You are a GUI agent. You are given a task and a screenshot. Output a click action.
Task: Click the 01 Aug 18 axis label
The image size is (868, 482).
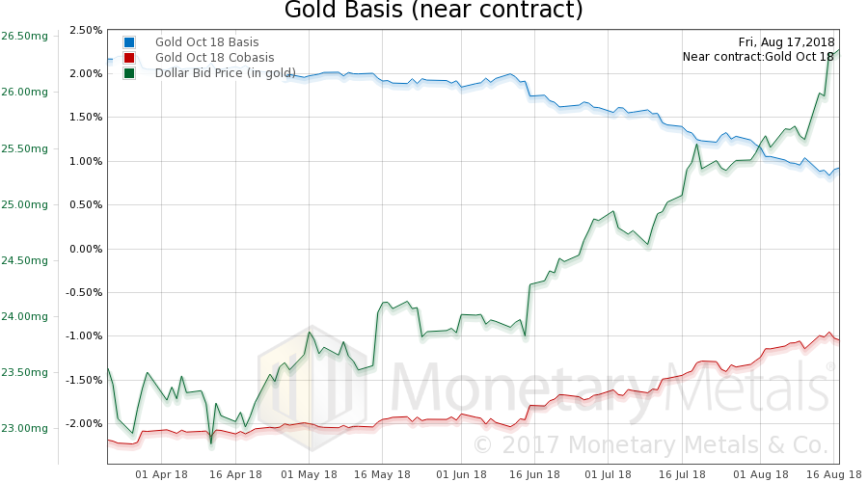click(761, 474)
